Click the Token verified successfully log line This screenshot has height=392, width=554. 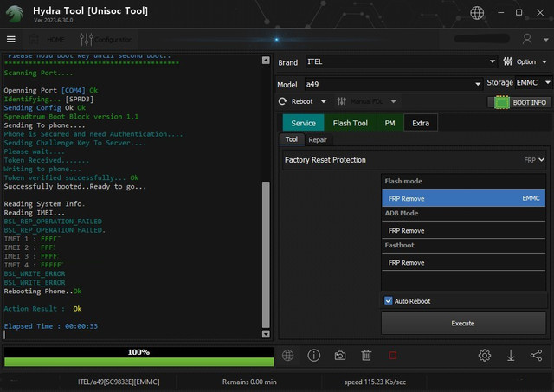71,177
